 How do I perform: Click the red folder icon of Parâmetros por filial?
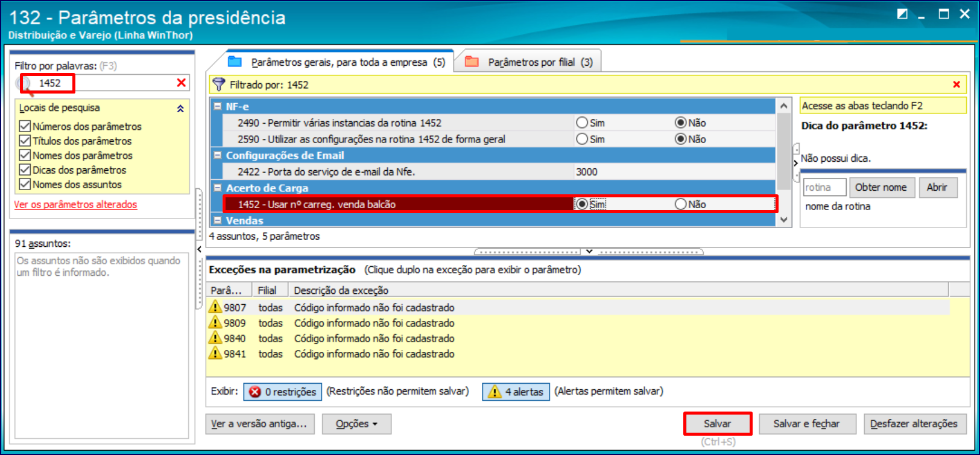coord(472,62)
